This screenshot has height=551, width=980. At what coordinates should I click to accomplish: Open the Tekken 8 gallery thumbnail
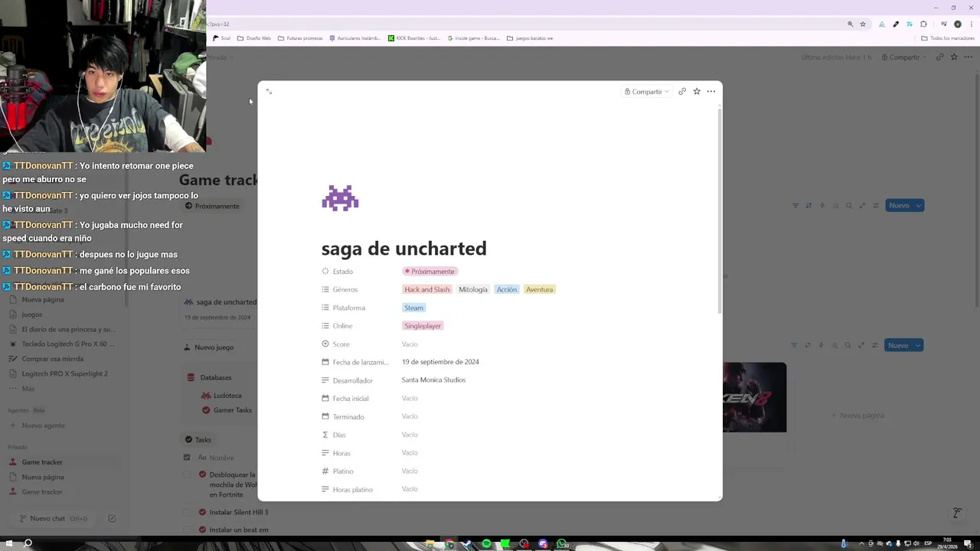754,397
